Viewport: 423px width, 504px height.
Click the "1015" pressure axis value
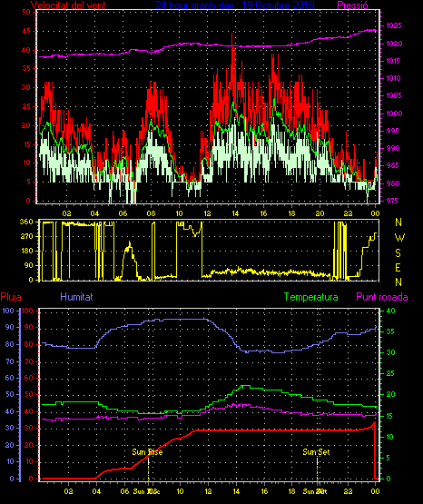tap(393, 61)
